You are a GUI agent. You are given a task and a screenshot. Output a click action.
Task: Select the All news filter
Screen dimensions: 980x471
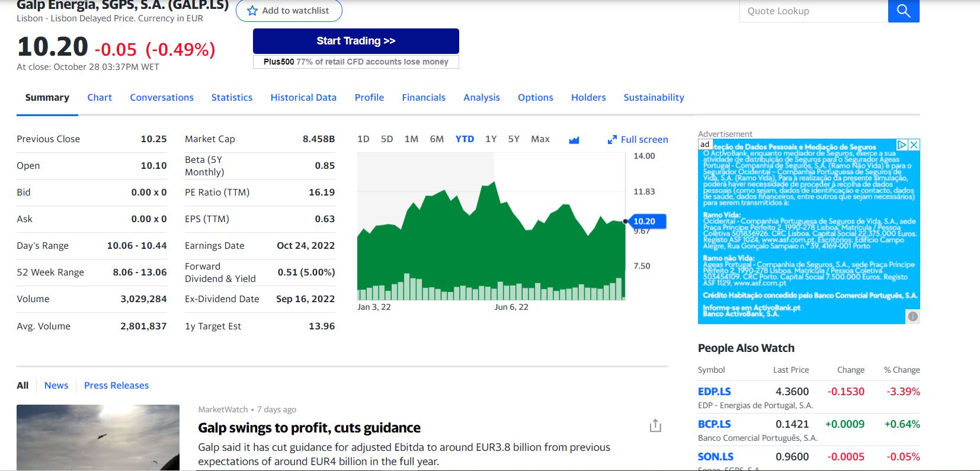[23, 386]
